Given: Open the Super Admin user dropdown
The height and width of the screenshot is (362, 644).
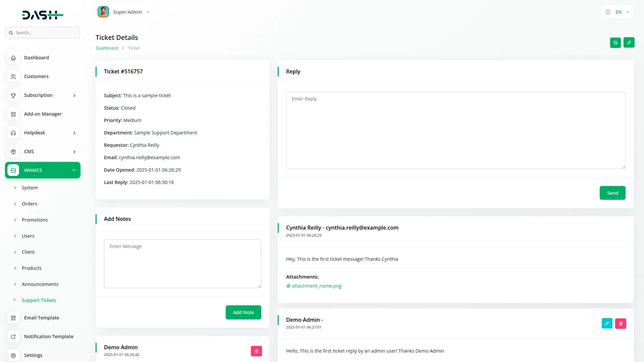Looking at the screenshot, I should 127,12.
